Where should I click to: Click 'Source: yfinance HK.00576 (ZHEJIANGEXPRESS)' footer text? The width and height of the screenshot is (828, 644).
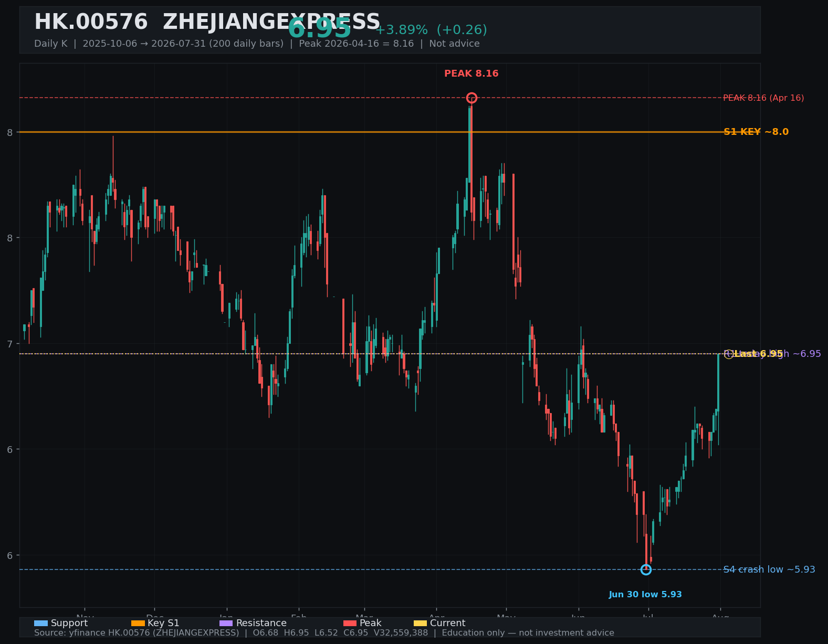point(137,633)
